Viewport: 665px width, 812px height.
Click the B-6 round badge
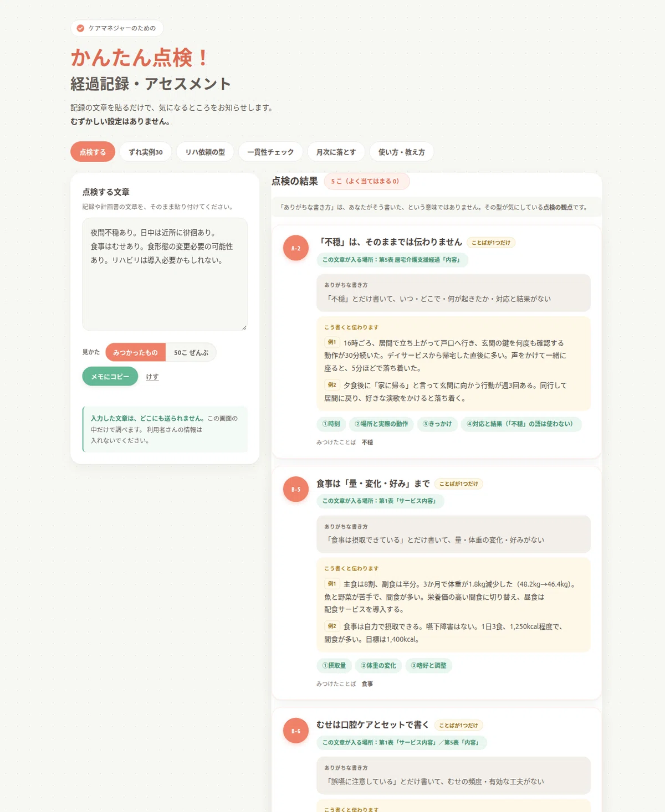point(296,731)
